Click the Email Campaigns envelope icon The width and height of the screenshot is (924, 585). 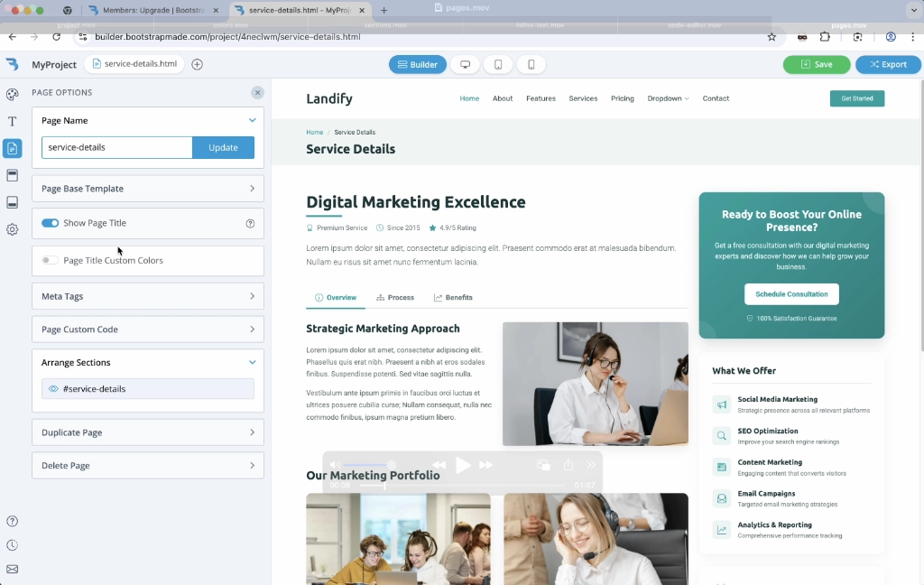pyautogui.click(x=721, y=498)
